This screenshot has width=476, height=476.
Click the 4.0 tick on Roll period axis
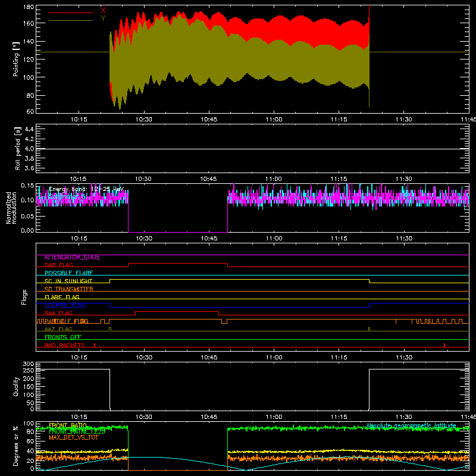click(x=29, y=149)
